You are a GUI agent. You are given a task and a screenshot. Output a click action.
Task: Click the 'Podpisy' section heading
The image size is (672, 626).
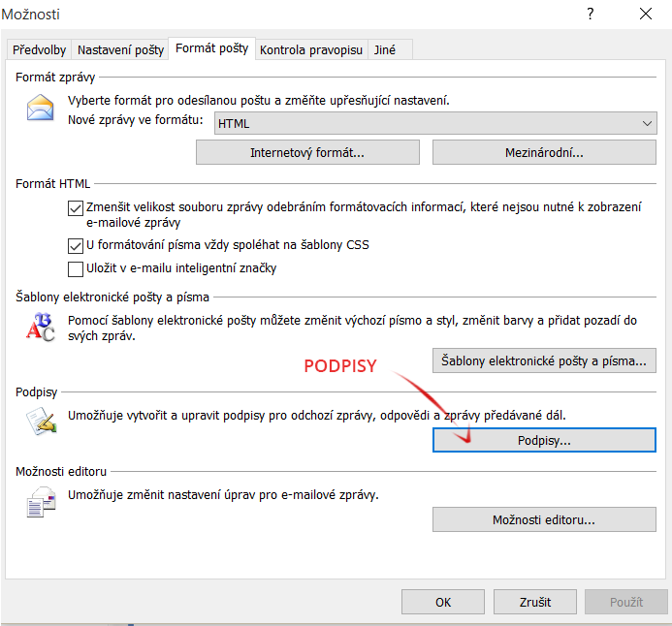click(37, 392)
